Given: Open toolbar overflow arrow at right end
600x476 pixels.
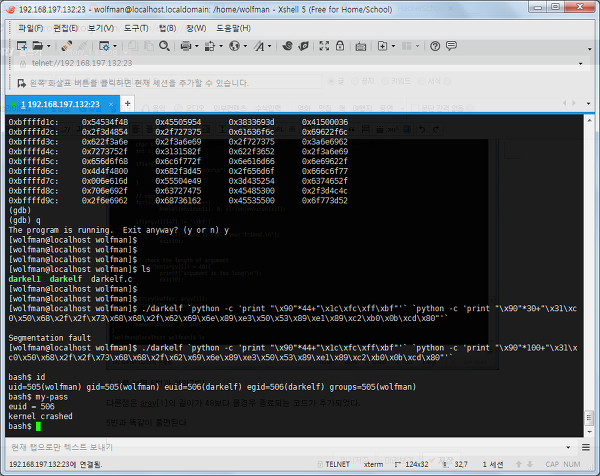Looking at the screenshot, I should 589,49.
